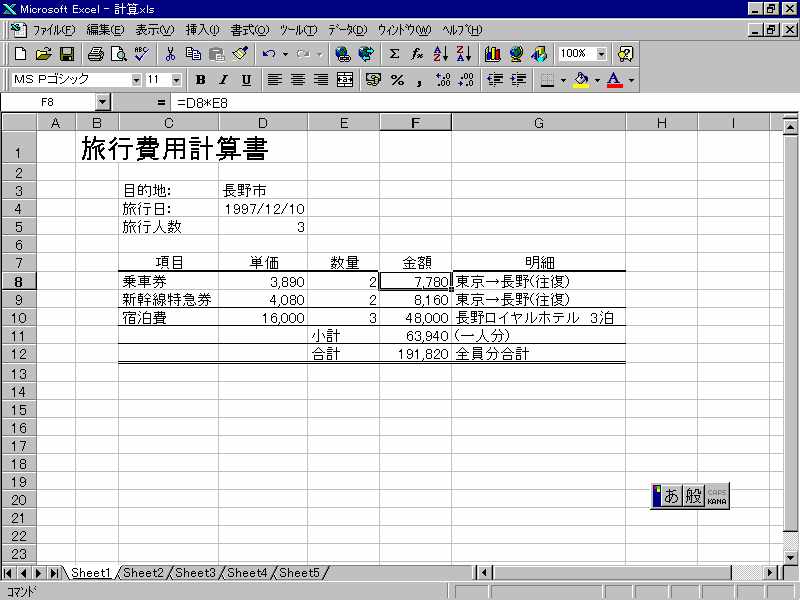Open the font name dropdown
Screen dimensions: 800x600
point(136,80)
